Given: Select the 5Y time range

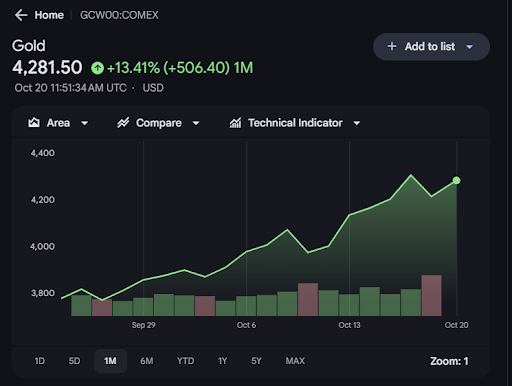Looking at the screenshot, I should tap(256, 361).
